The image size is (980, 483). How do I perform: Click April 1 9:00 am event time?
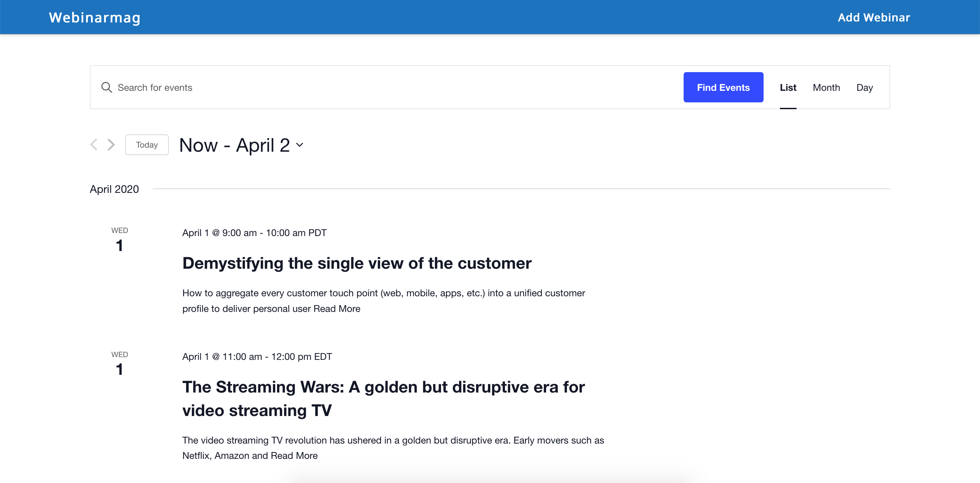[x=254, y=233]
